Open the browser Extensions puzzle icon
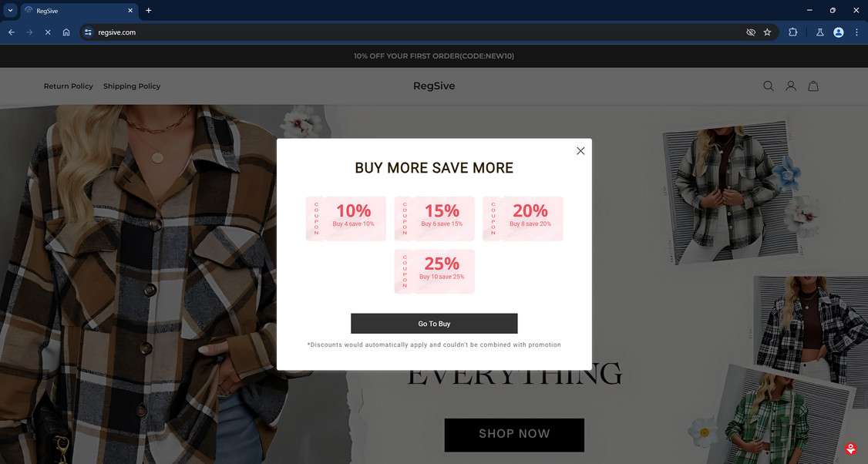Viewport: 868px width, 464px height. (792, 32)
